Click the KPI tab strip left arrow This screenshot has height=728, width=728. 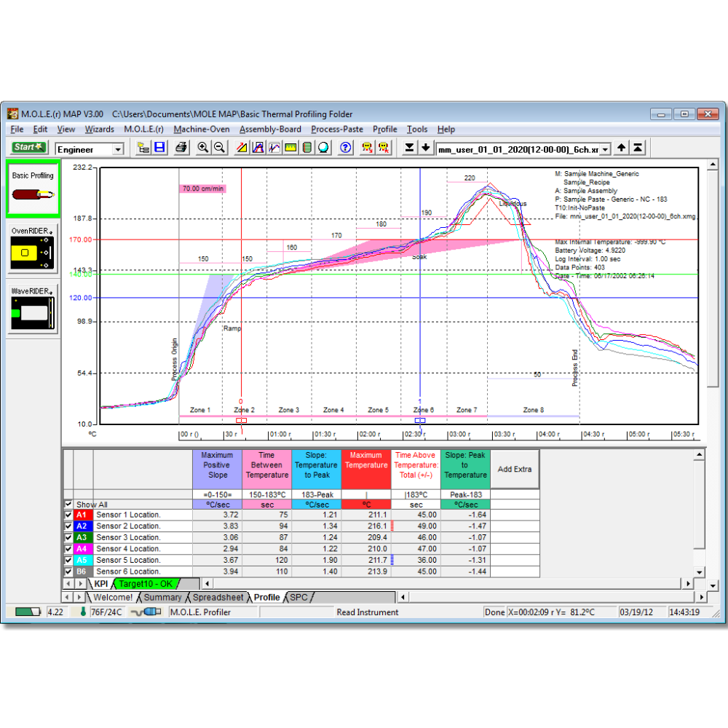[68, 584]
